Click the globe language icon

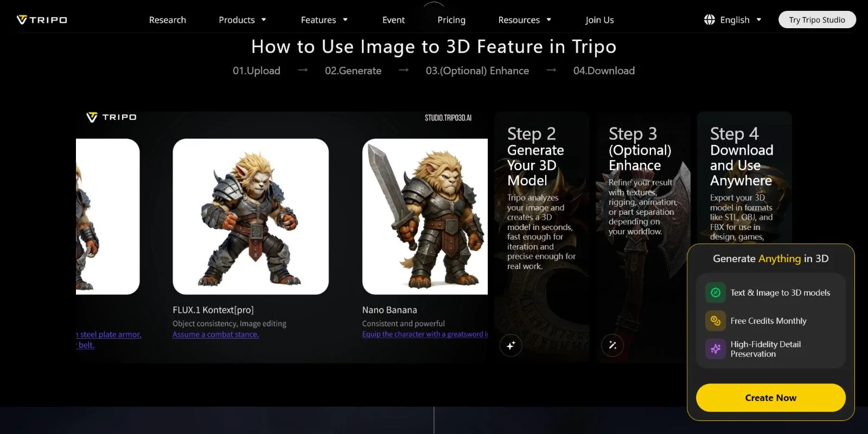coord(710,20)
